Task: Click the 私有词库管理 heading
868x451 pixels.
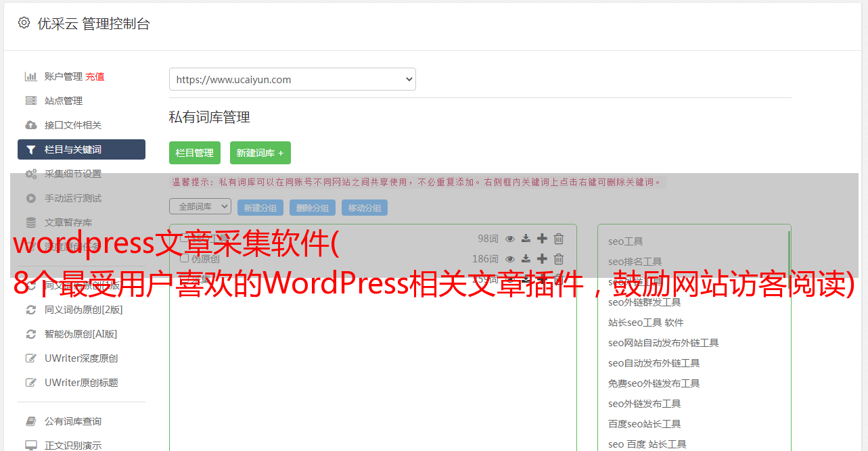Action: [x=210, y=117]
